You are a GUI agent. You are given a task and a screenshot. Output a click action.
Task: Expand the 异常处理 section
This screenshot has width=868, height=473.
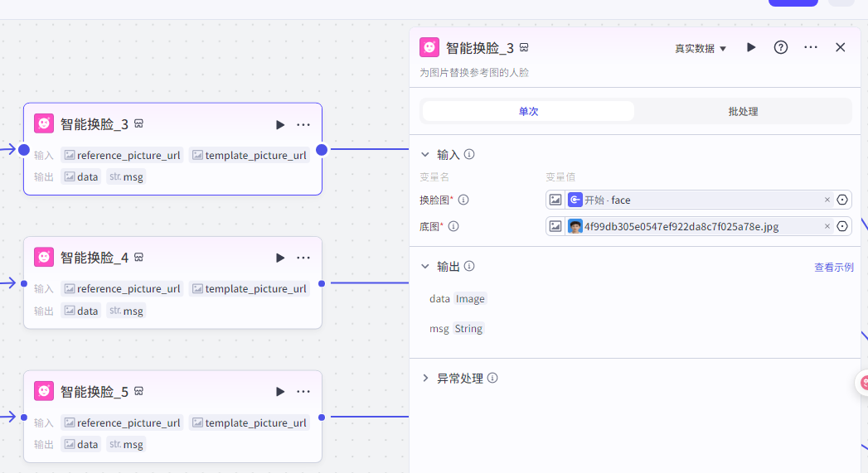[x=425, y=378]
